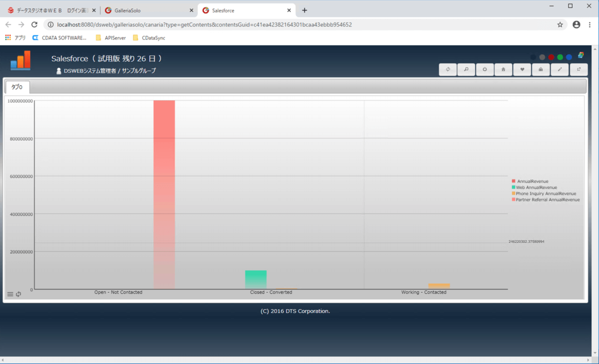Screen dimensions: 599x364
Task: Select the blue theme color dot
Action: (x=569, y=57)
